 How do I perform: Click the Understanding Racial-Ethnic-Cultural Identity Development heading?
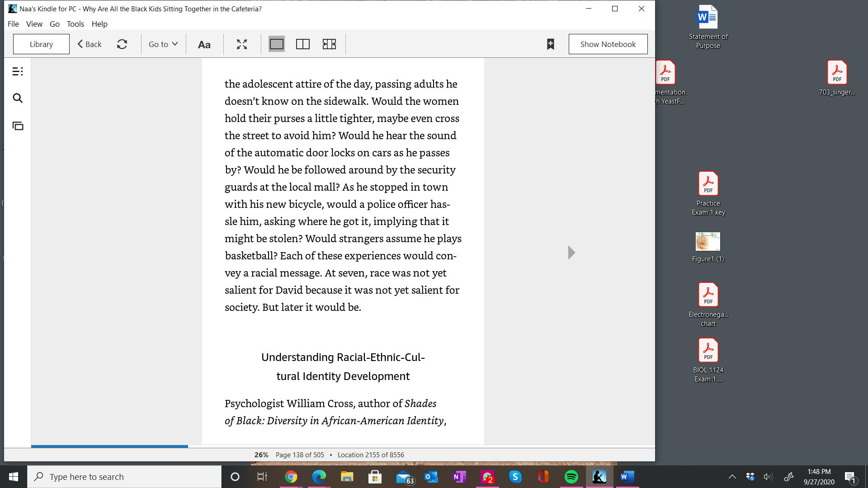click(x=343, y=366)
